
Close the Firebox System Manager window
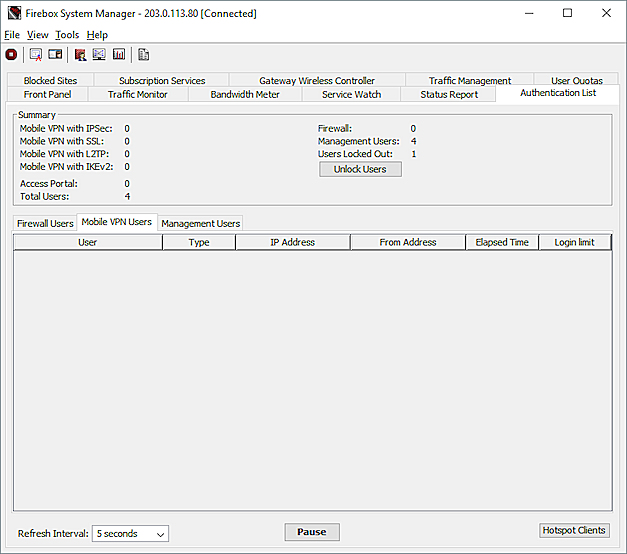coord(606,13)
